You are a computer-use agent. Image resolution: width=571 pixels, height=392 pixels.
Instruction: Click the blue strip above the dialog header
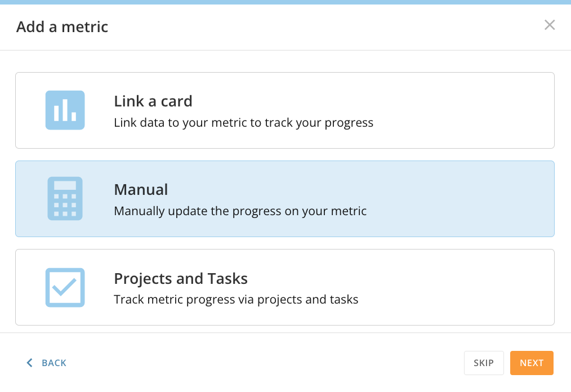(285, 2)
